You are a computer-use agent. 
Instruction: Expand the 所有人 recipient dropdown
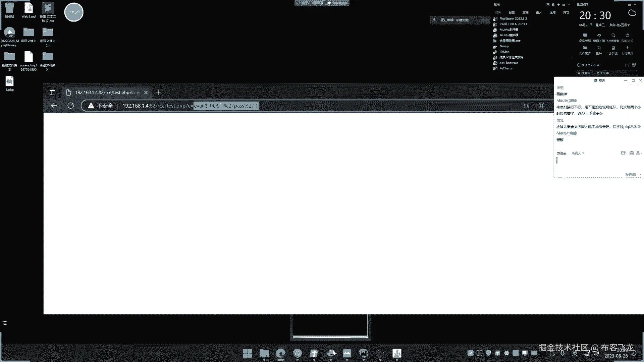click(x=578, y=153)
